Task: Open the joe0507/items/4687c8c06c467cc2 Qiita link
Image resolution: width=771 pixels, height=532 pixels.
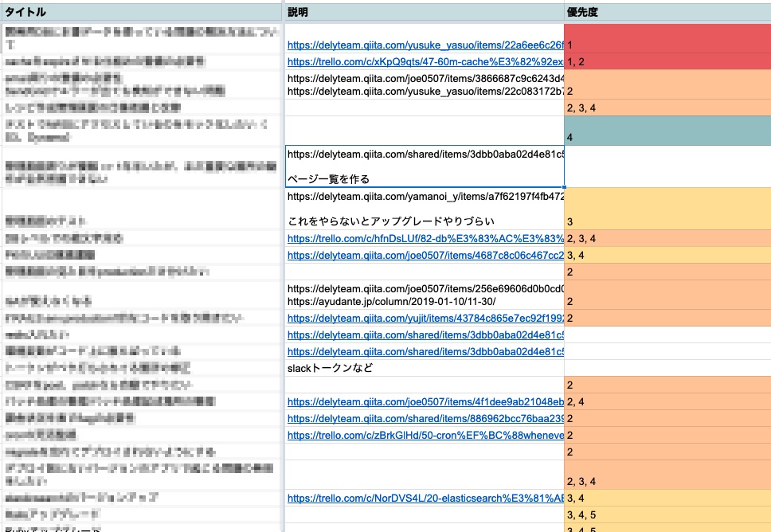Action: pyautogui.click(x=425, y=255)
